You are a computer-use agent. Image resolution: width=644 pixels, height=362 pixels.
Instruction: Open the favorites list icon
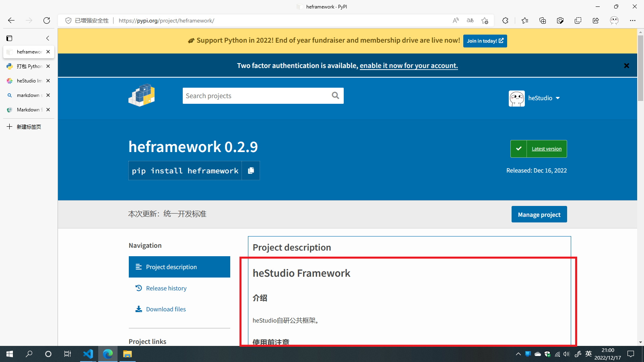click(525, 21)
